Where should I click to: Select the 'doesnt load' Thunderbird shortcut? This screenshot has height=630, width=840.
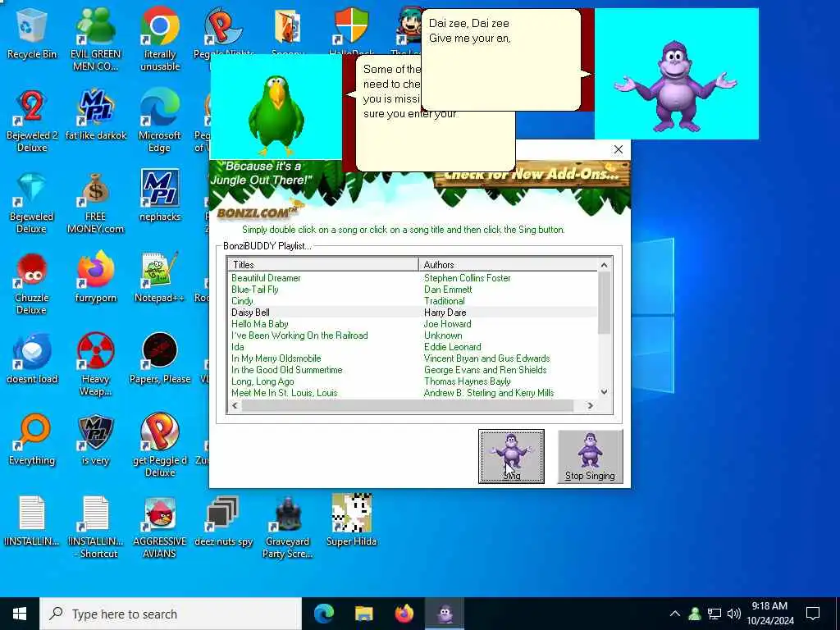tap(32, 359)
